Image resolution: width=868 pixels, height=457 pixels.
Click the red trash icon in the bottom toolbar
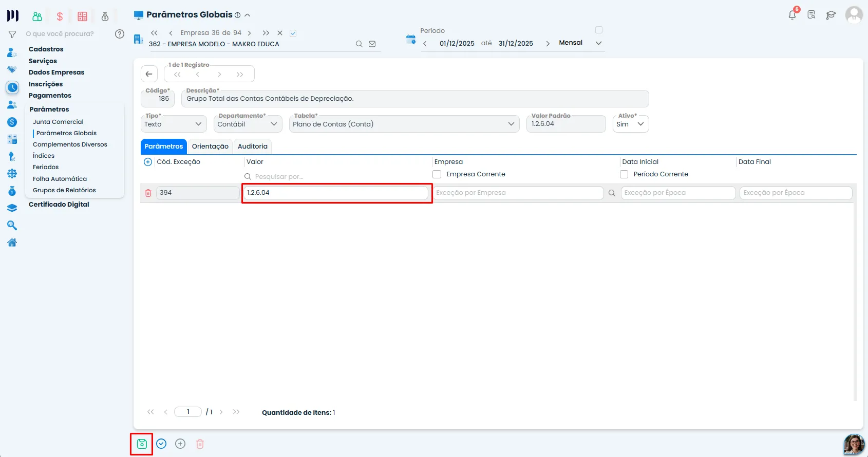200,444
